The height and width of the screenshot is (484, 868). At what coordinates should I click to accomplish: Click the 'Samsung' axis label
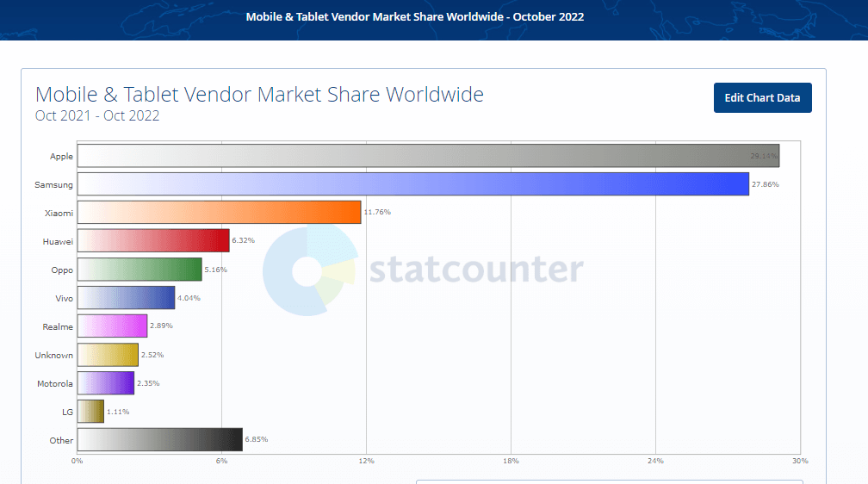pos(53,184)
